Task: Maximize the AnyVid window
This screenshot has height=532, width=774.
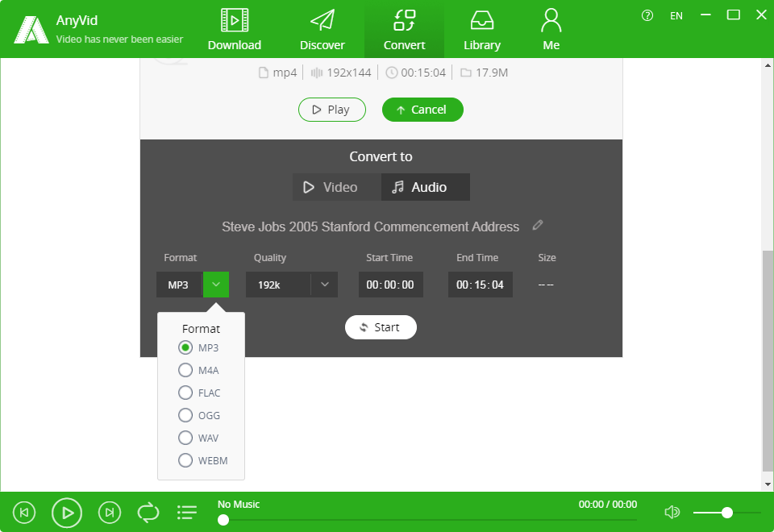Action: (734, 15)
